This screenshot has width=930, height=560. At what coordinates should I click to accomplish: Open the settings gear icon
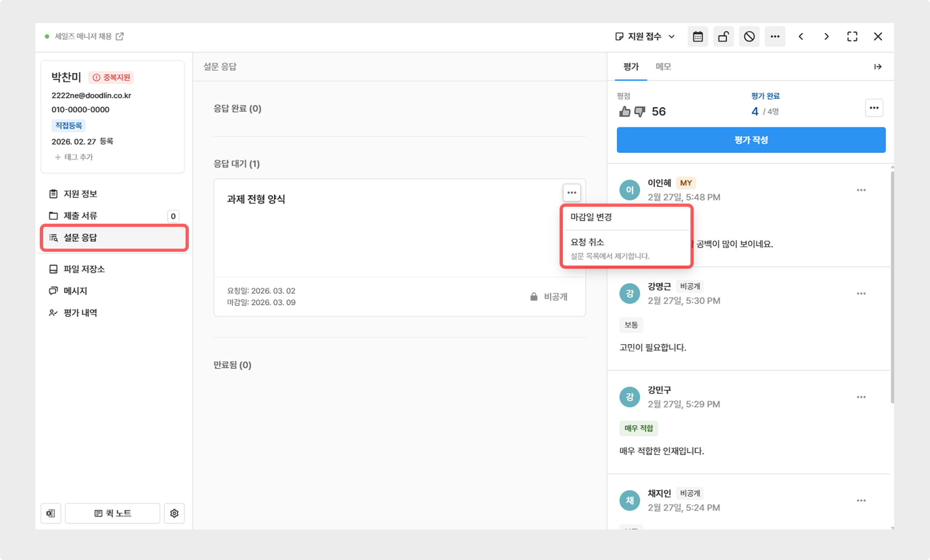174,513
